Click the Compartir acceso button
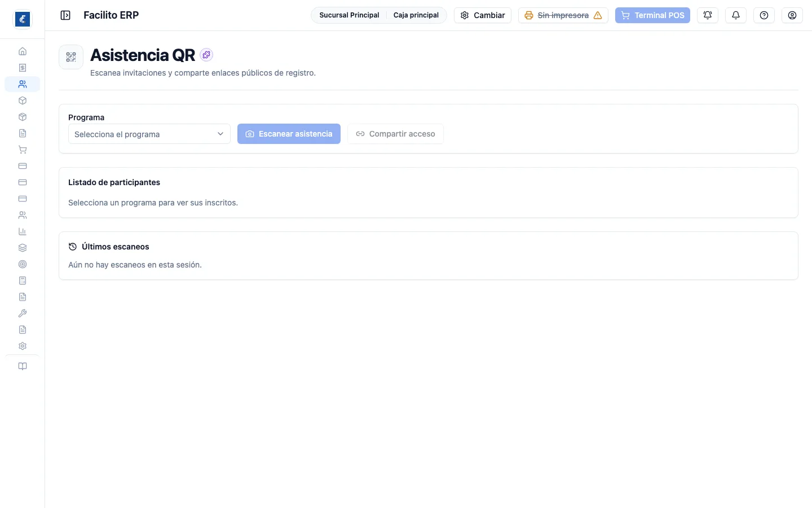Image resolution: width=812 pixels, height=508 pixels. pos(395,134)
